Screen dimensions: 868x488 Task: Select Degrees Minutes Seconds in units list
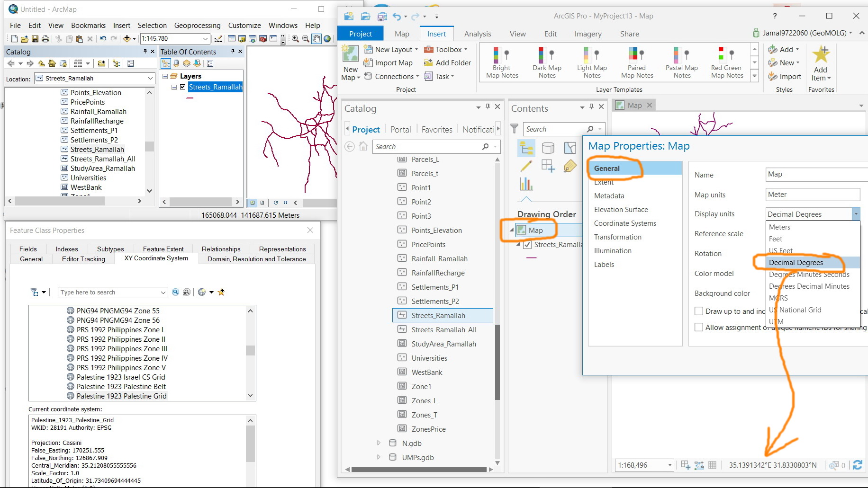[809, 275]
